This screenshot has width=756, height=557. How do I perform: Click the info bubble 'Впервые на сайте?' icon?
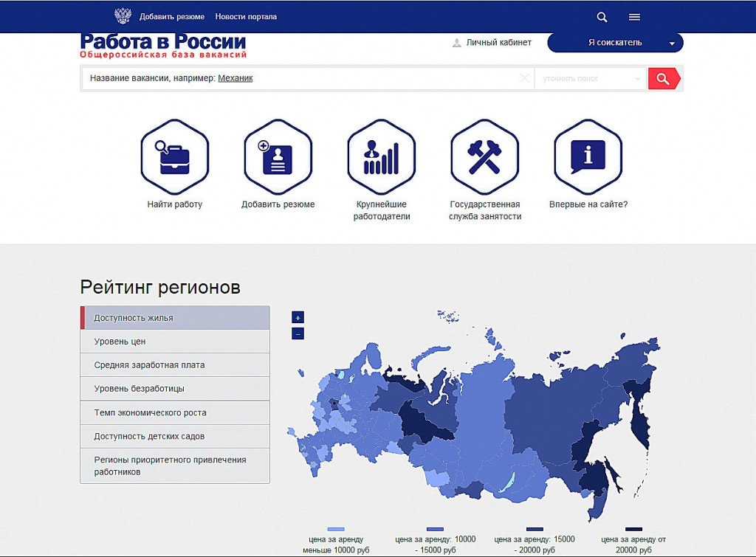point(588,156)
